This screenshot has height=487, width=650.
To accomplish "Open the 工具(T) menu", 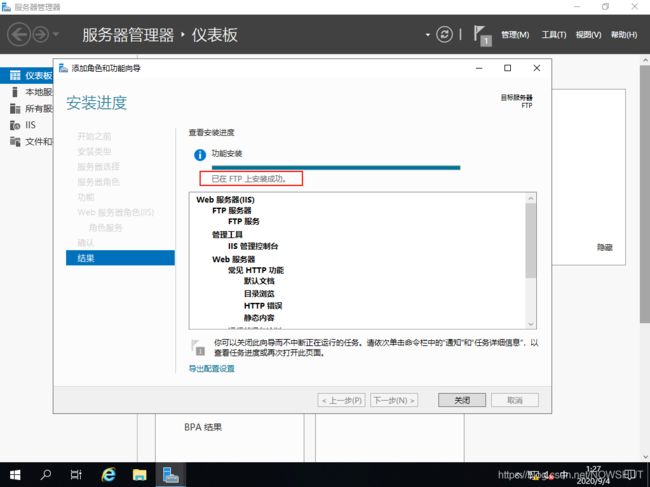I will pos(553,35).
